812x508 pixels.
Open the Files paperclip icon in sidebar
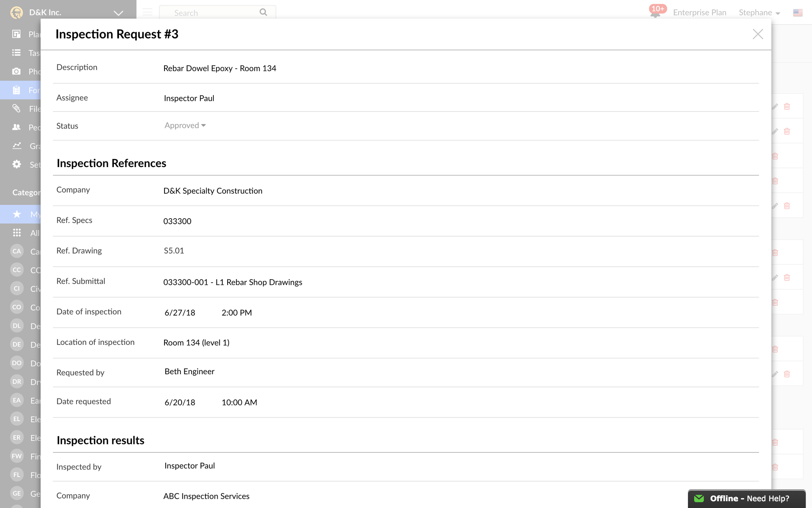16,108
